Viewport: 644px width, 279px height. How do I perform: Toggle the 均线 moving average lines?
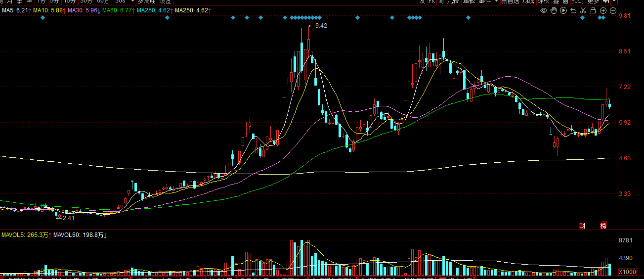point(528,2)
